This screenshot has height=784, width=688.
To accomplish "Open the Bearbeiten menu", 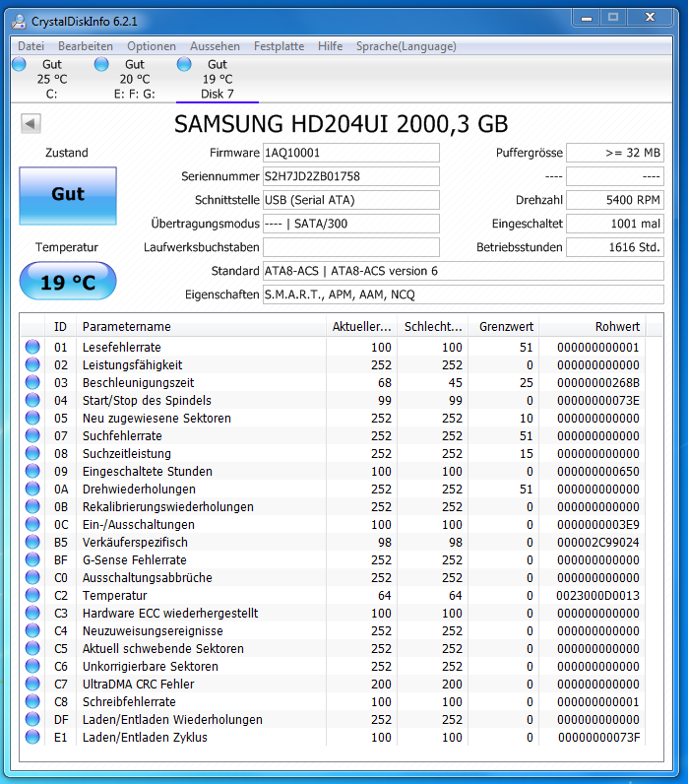I will (x=86, y=46).
